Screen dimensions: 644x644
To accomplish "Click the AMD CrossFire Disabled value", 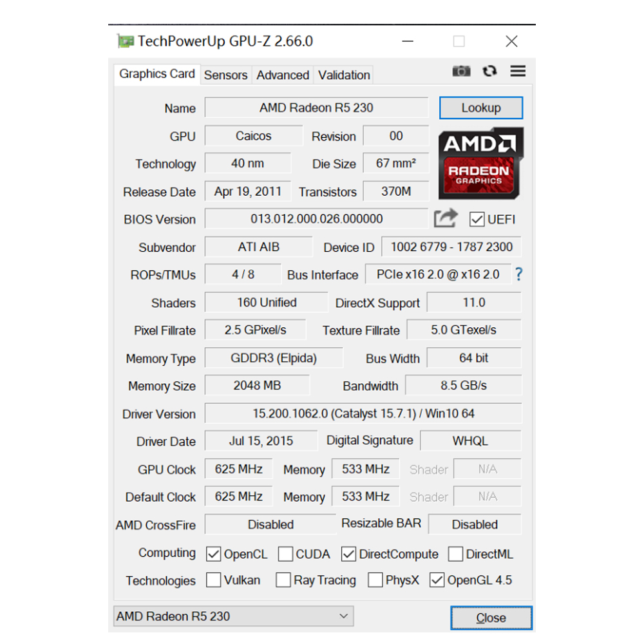I will click(270, 524).
